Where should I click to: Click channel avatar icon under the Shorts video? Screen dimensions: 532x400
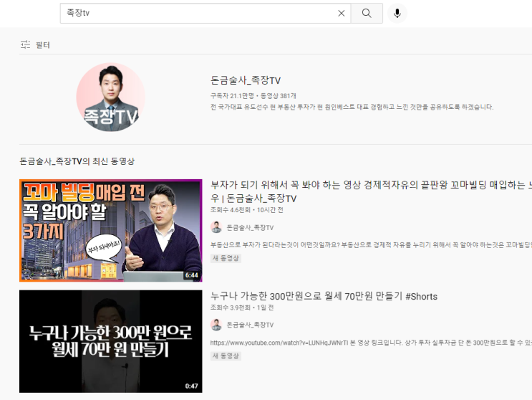coord(216,325)
